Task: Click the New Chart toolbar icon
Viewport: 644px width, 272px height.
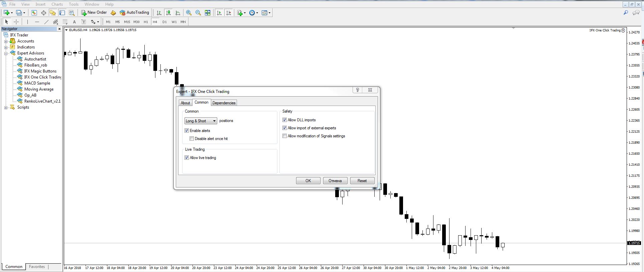Action: click(x=6, y=13)
